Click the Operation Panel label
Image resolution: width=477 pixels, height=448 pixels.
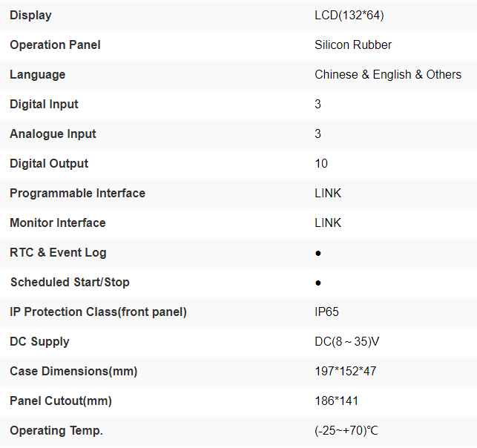pyautogui.click(x=55, y=45)
